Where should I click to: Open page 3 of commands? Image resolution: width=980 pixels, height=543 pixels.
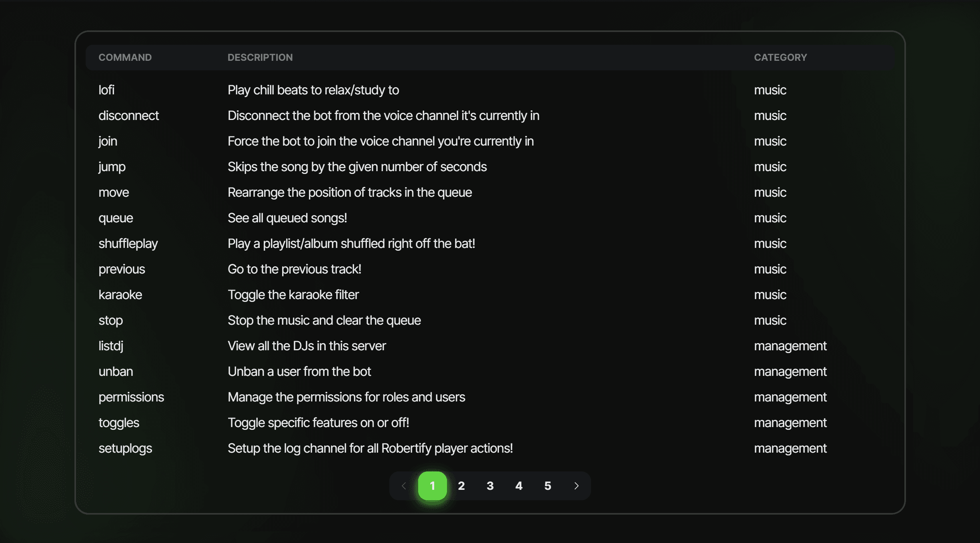490,486
